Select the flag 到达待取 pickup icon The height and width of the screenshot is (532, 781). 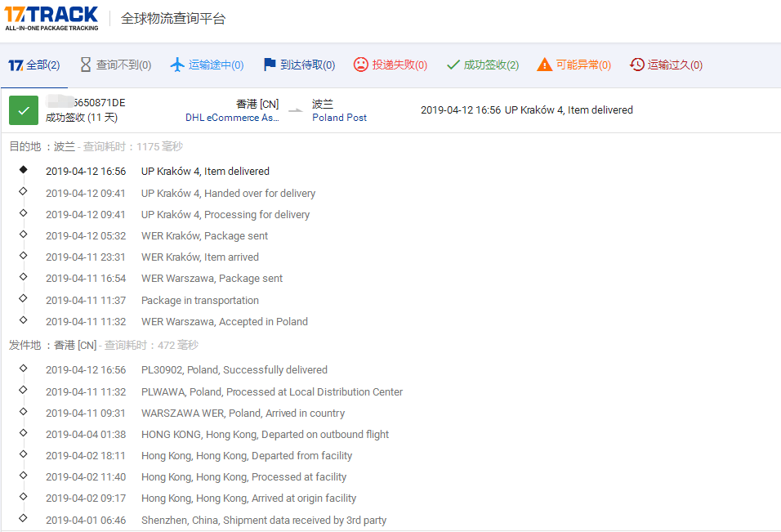[x=270, y=64]
